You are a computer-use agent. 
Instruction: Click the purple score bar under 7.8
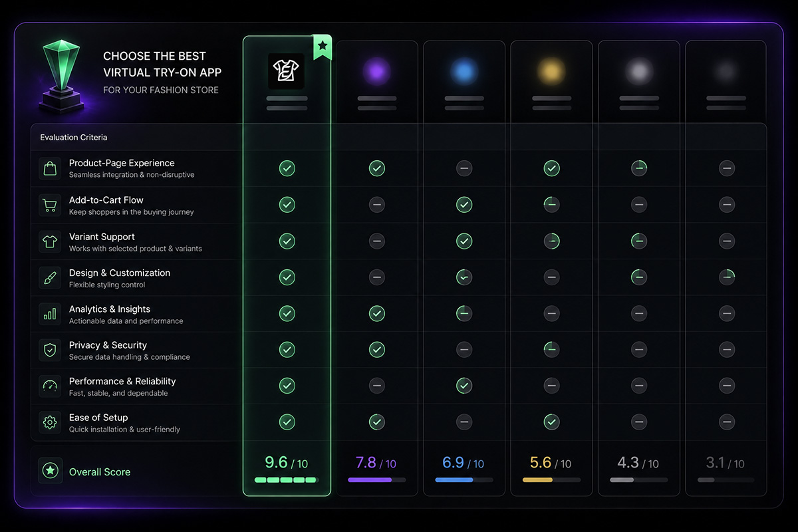pyautogui.click(x=377, y=479)
